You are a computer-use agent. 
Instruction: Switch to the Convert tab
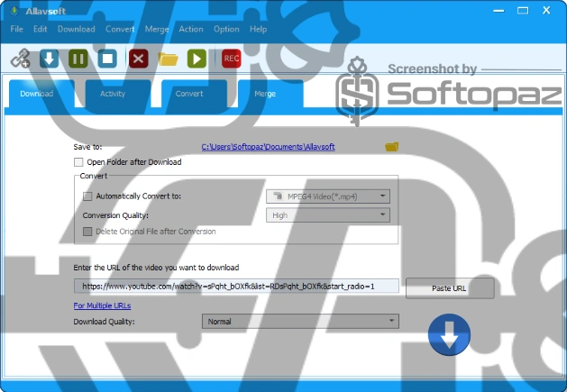pos(194,94)
